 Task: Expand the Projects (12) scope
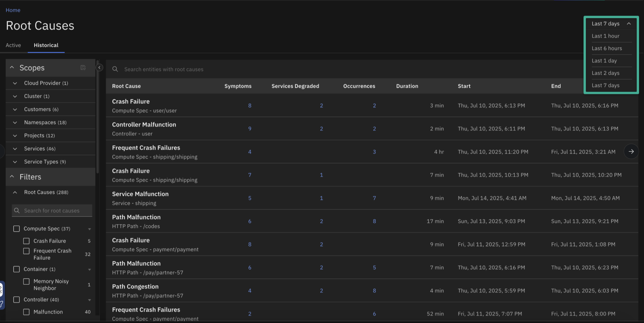coord(15,136)
